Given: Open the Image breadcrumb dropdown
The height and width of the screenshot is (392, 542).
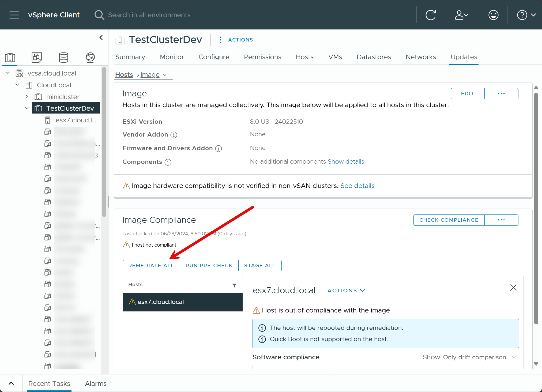Looking at the screenshot, I should [x=165, y=75].
